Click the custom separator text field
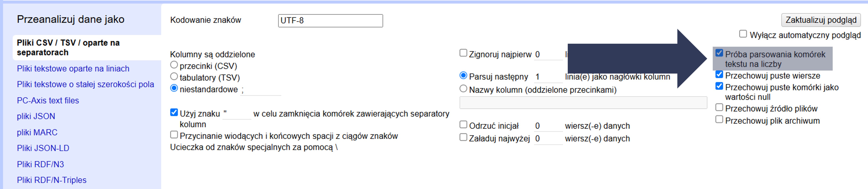Viewport: 868px width, 189px height. [x=260, y=90]
